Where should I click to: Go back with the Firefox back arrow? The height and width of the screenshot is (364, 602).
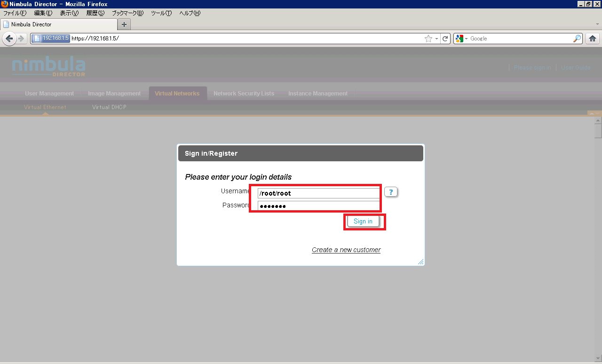tap(9, 39)
